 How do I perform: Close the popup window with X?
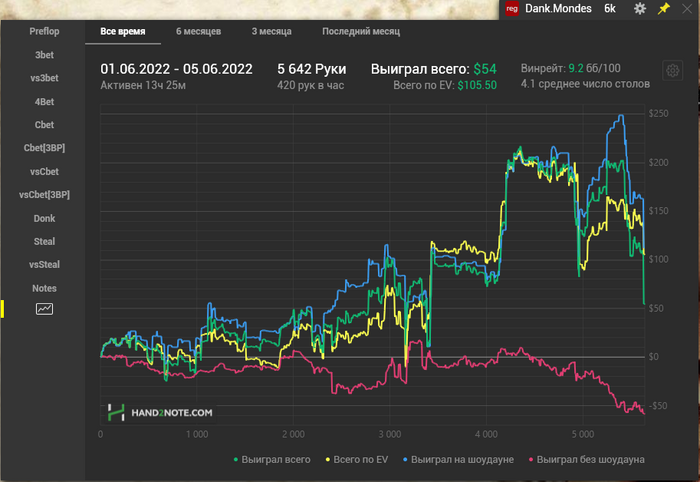[x=687, y=9]
